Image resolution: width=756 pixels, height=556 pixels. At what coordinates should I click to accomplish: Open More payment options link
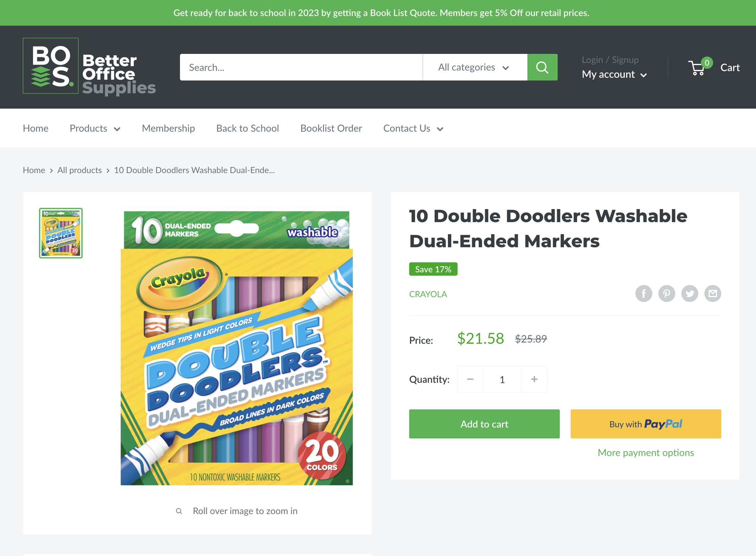tap(646, 453)
